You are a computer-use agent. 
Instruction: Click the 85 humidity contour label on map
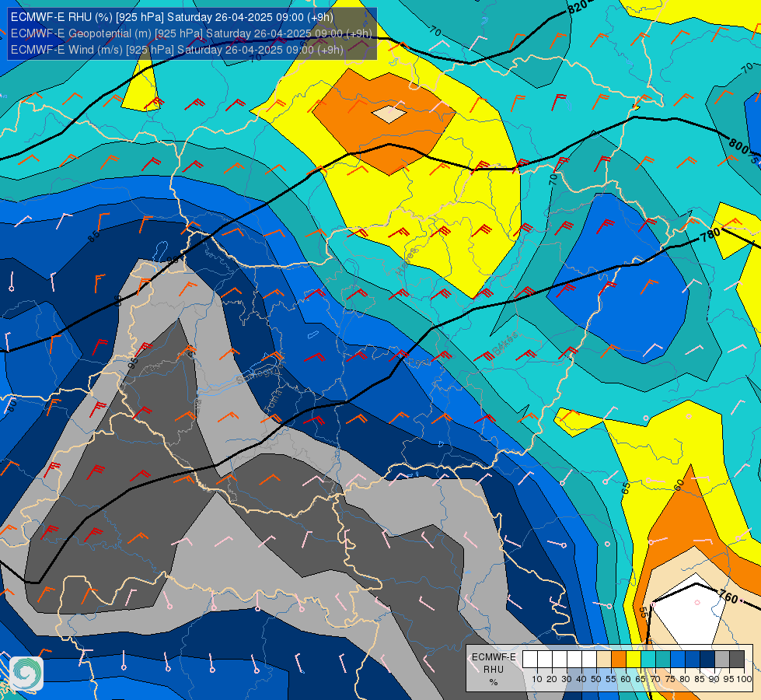click(93, 236)
